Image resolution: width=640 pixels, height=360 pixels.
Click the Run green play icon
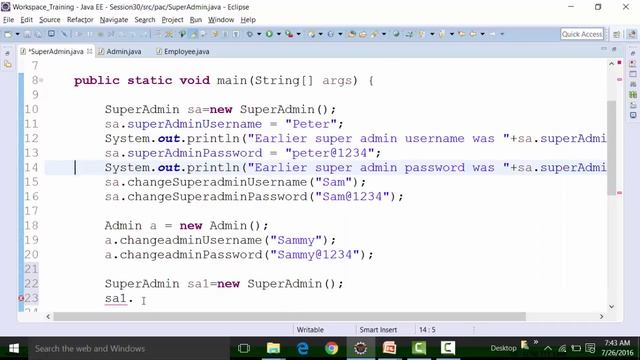click(269, 34)
